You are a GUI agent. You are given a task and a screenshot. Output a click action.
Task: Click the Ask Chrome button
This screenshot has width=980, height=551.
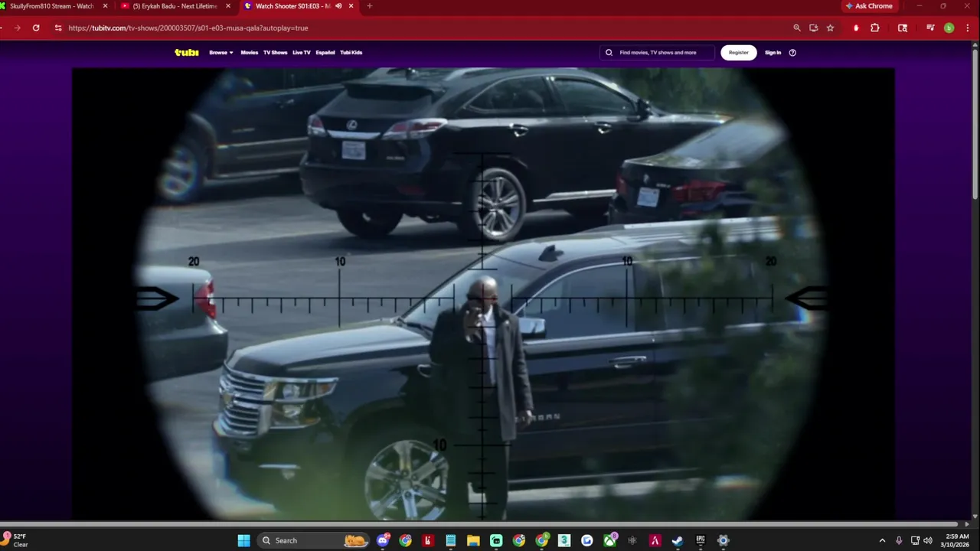[869, 6]
